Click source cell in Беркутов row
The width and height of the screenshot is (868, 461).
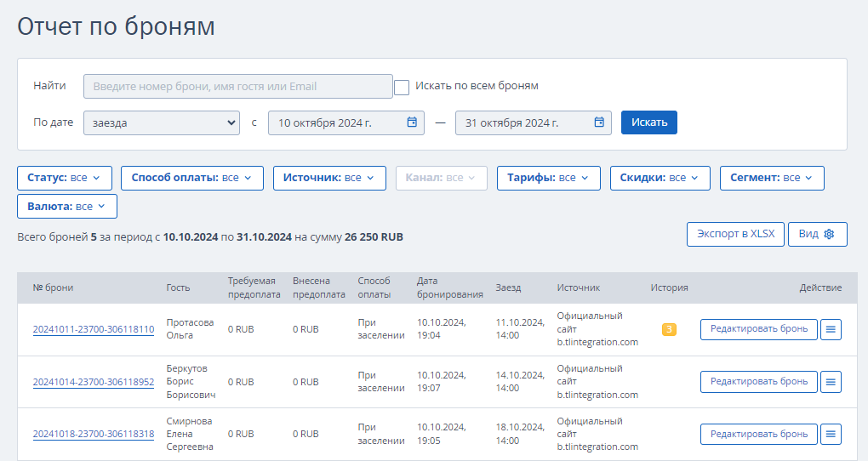(597, 382)
